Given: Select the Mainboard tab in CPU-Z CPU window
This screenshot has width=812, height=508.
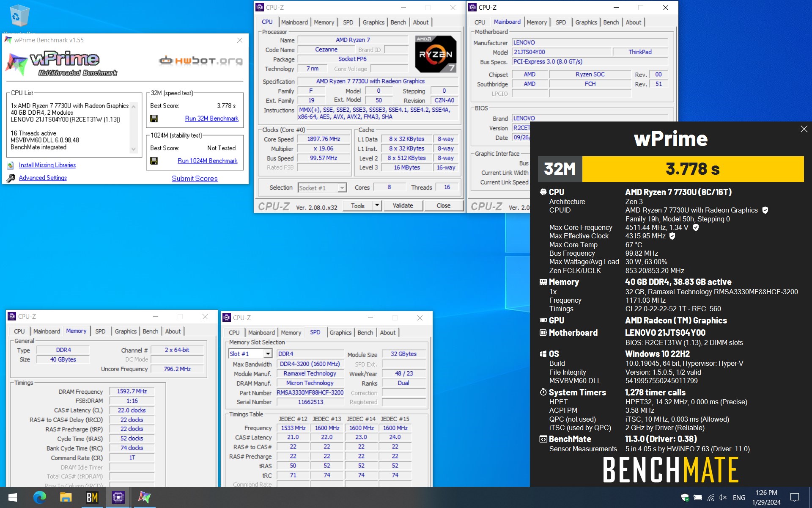Looking at the screenshot, I should [294, 22].
